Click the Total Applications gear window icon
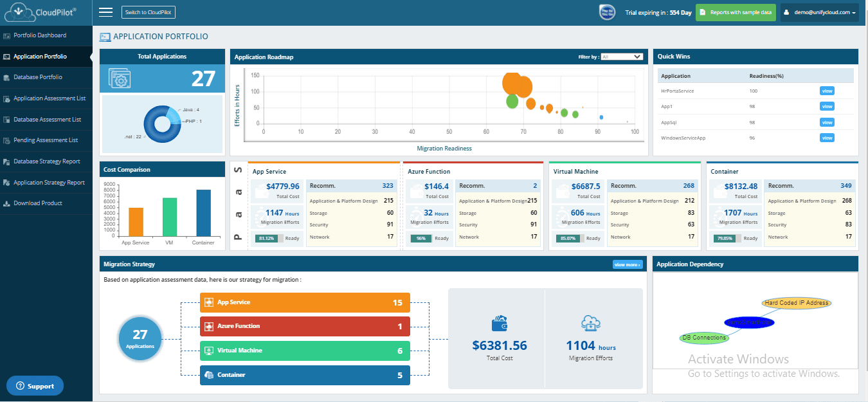The height and width of the screenshot is (402, 868). 120,78
